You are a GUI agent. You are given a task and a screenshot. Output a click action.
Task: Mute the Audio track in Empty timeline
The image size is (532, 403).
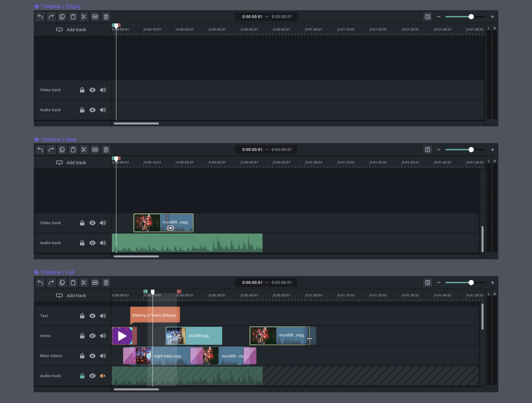tap(103, 110)
